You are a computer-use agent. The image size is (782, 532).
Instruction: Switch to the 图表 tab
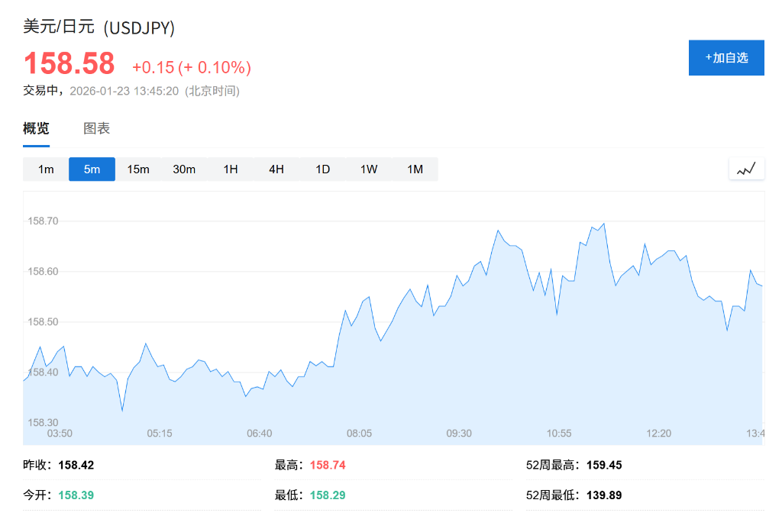(95, 128)
